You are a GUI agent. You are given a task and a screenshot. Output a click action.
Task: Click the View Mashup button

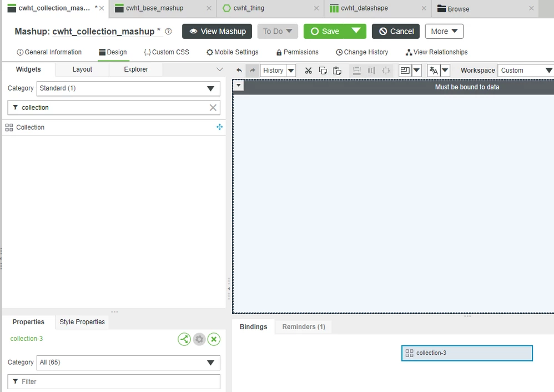(217, 31)
